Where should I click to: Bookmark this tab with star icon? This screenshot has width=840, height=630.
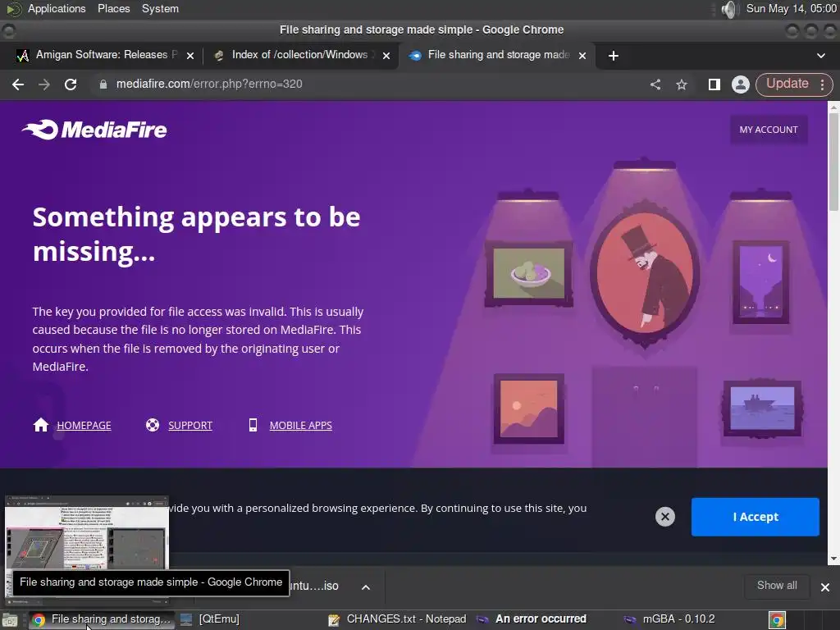coord(682,84)
